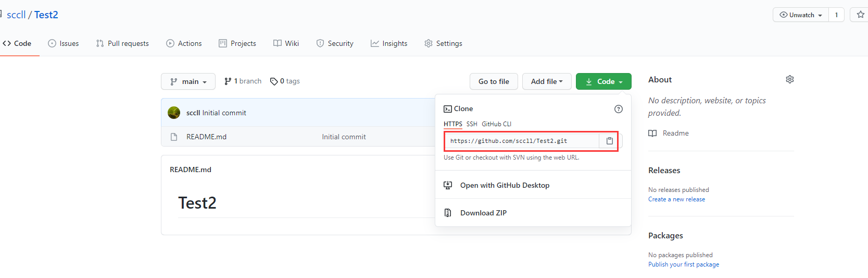Open the Add file dropdown
Viewport: 868px width, 278px height.
[x=546, y=81]
